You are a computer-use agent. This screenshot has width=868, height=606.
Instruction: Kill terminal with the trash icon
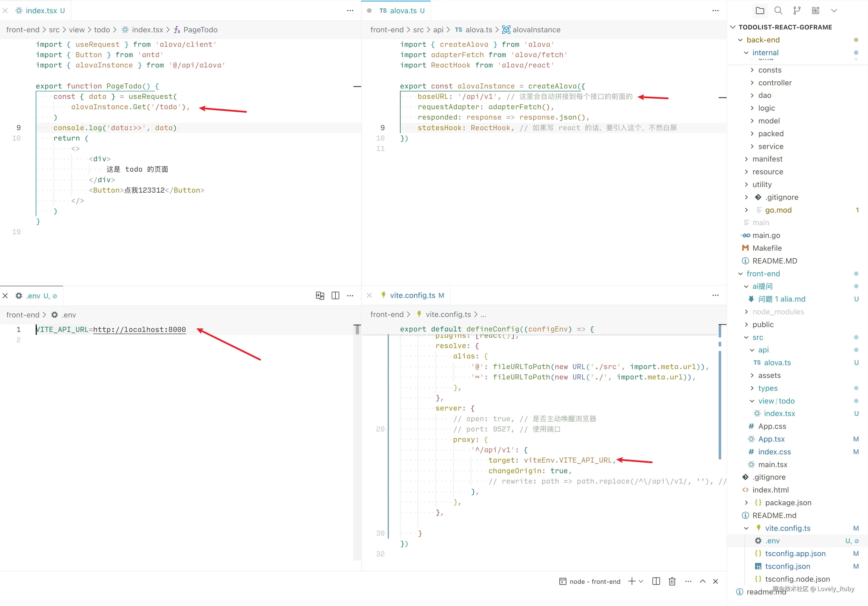click(672, 581)
